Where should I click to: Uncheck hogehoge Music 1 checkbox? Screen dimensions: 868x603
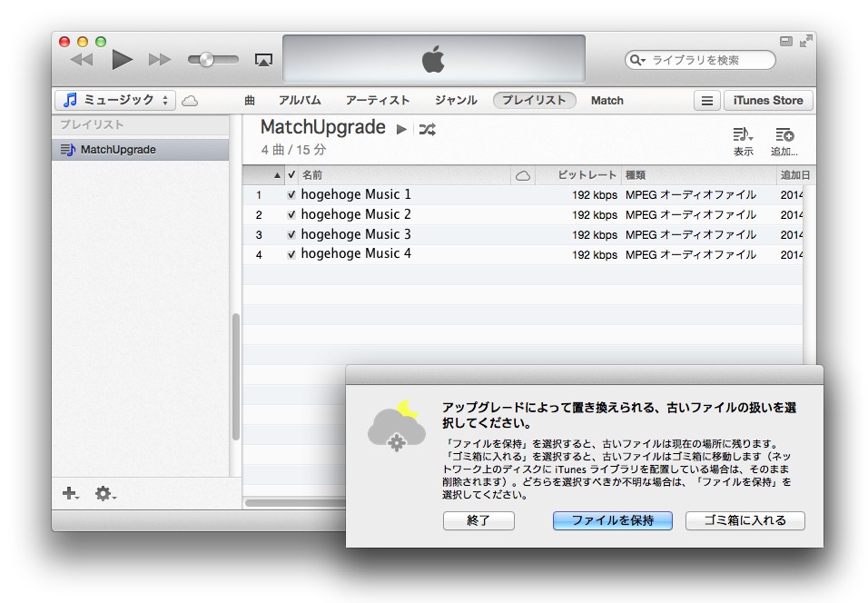click(291, 195)
